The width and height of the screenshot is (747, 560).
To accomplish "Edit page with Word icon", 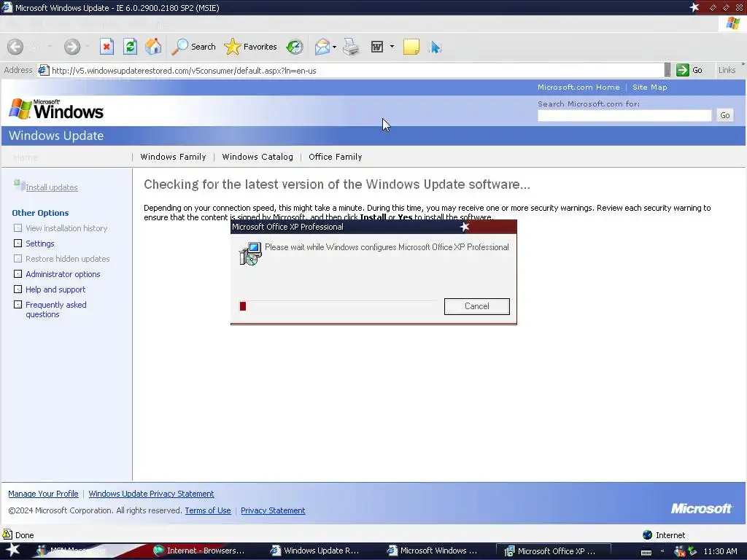I will [x=377, y=47].
